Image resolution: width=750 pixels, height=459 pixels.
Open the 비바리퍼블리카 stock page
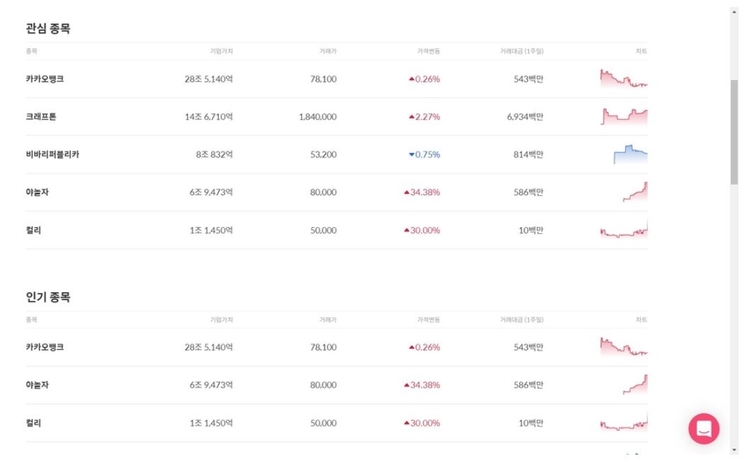(53, 155)
